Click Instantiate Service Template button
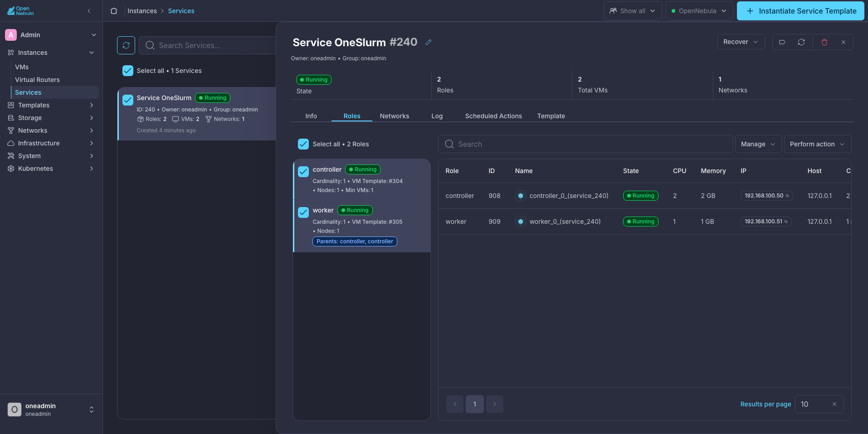Image resolution: width=868 pixels, height=434 pixels. click(x=800, y=11)
